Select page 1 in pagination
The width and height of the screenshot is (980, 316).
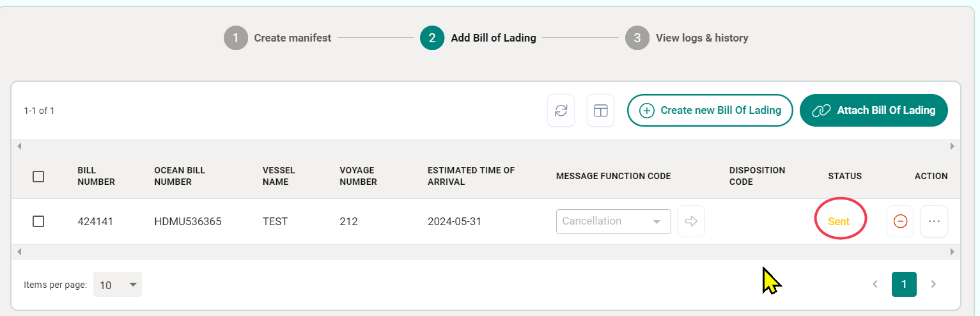click(904, 284)
